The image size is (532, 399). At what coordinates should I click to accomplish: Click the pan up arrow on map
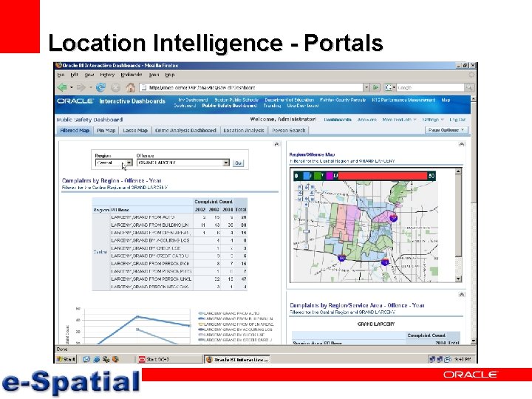[307, 187]
